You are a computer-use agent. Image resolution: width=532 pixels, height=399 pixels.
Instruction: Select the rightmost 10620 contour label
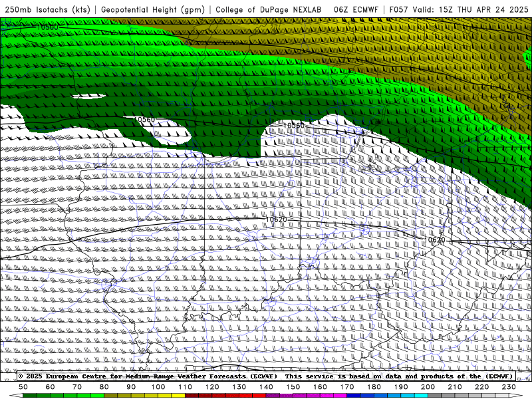pyautogui.click(x=435, y=240)
